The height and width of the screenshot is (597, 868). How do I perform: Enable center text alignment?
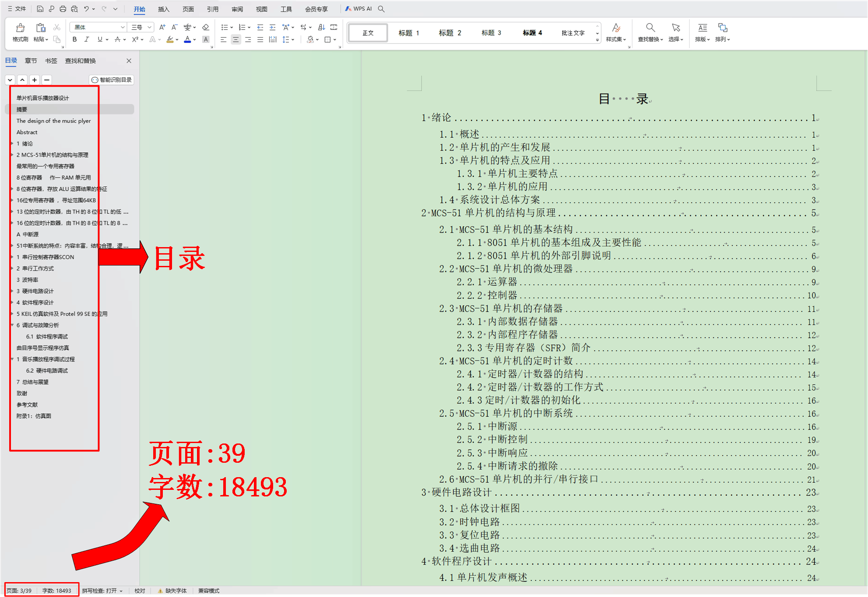[235, 39]
